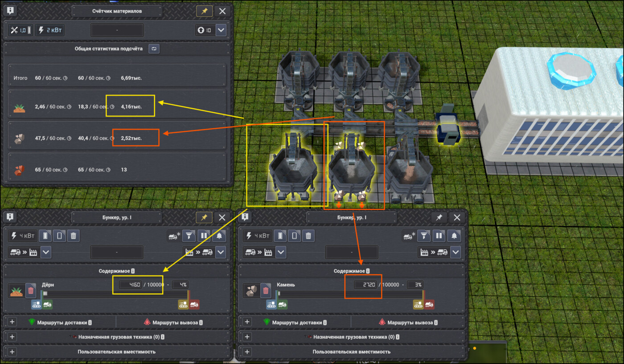This screenshot has width=624, height=364.
Task: Click the truck-with-asterisk icon in Дёрн bunker
Action: coord(174,236)
